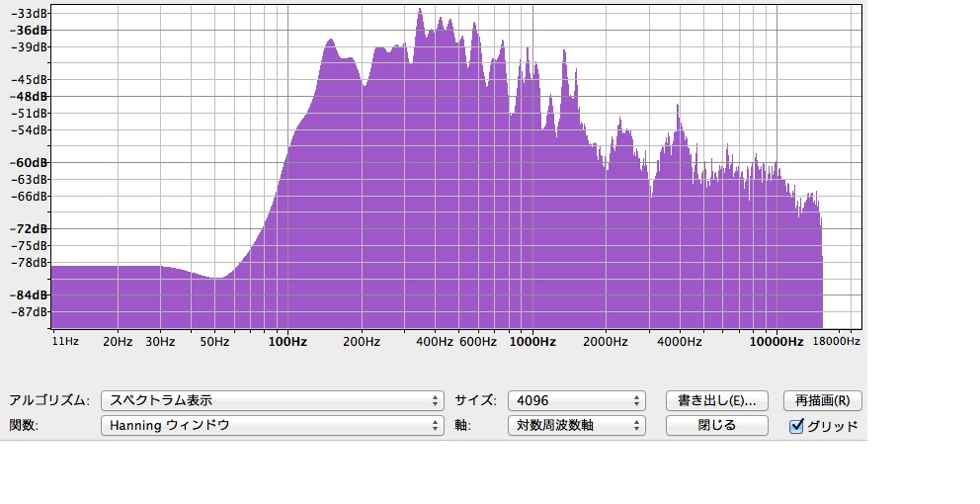The image size is (980, 504).
Task: Open the Hanning ウィンドウ function dropdown
Action: 272,426
